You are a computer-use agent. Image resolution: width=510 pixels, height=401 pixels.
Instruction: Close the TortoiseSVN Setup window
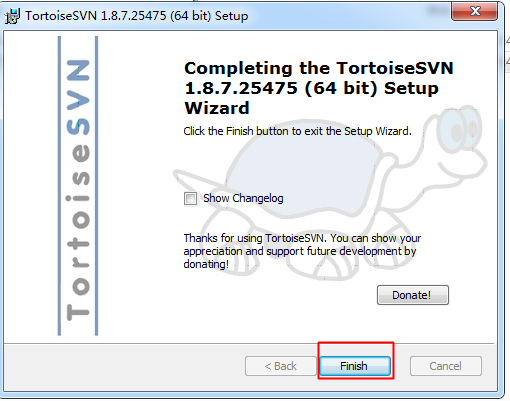click(474, 11)
